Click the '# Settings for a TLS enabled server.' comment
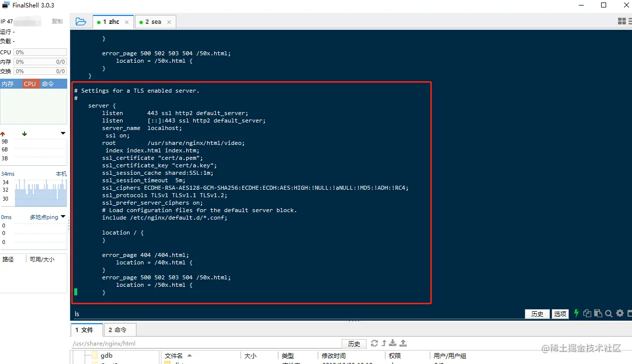Image resolution: width=632 pixels, height=364 pixels. click(136, 91)
